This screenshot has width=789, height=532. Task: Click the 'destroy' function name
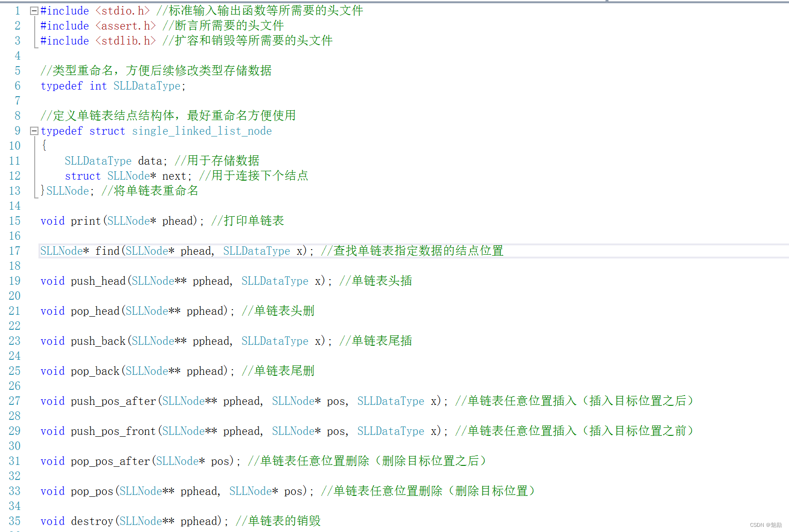92,521
